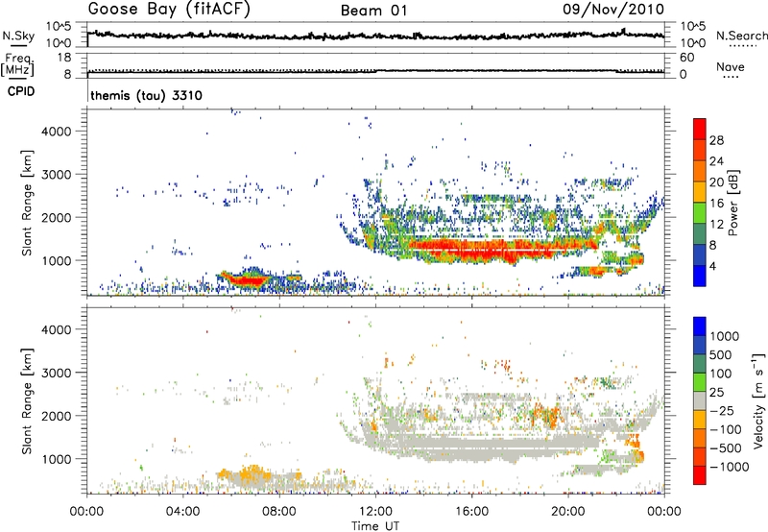This screenshot has height=532, width=768.
Task: Click the 18 tick on frequency axis
Action: pos(64,58)
